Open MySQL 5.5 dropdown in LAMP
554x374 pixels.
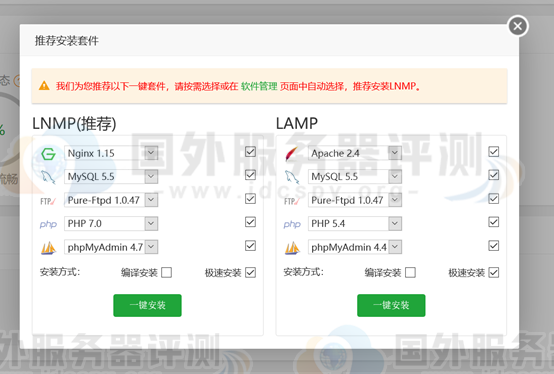point(355,177)
